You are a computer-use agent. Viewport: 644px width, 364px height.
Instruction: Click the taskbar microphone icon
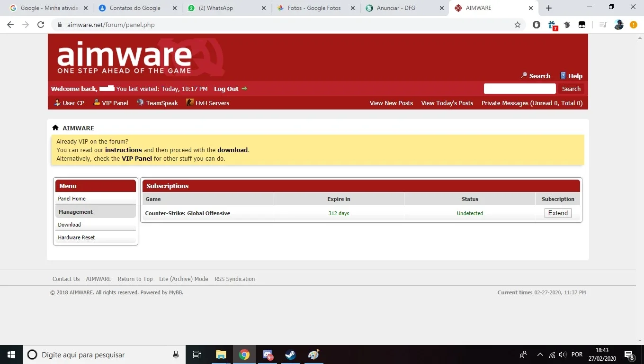tap(176, 355)
